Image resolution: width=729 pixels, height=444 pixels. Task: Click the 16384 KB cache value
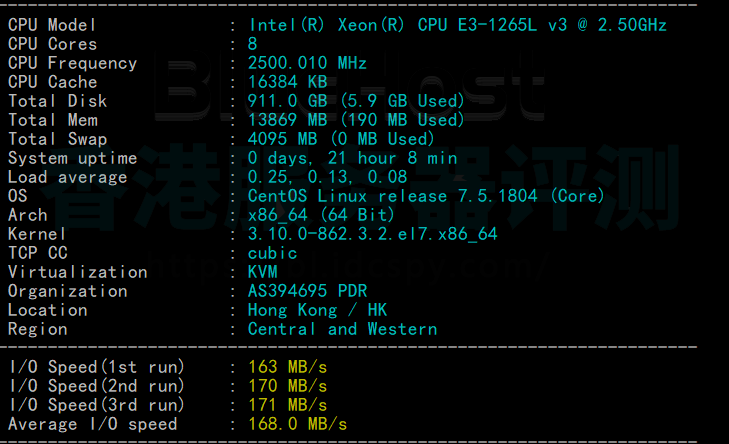[287, 82]
